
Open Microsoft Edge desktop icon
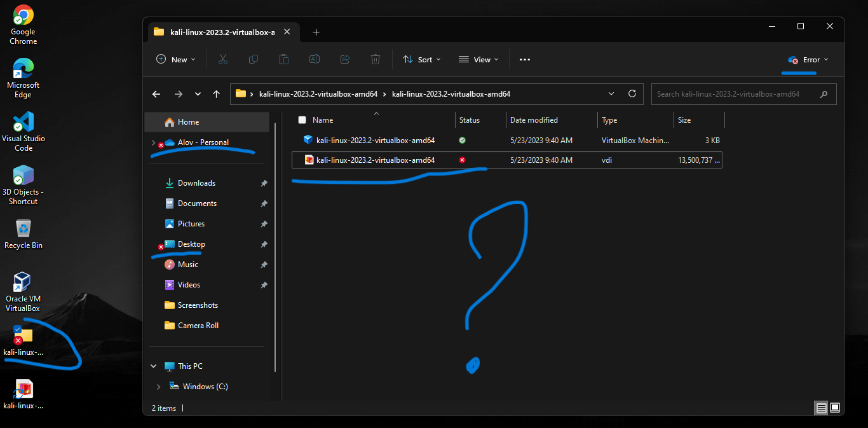(23, 78)
